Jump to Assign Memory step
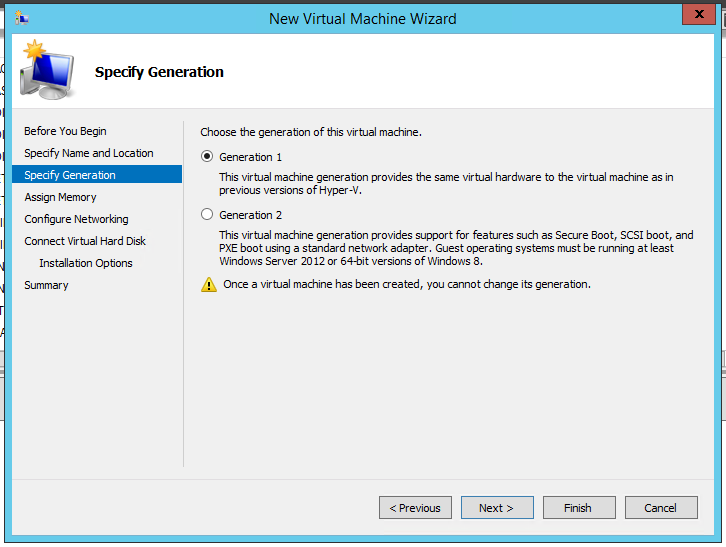 [x=60, y=197]
